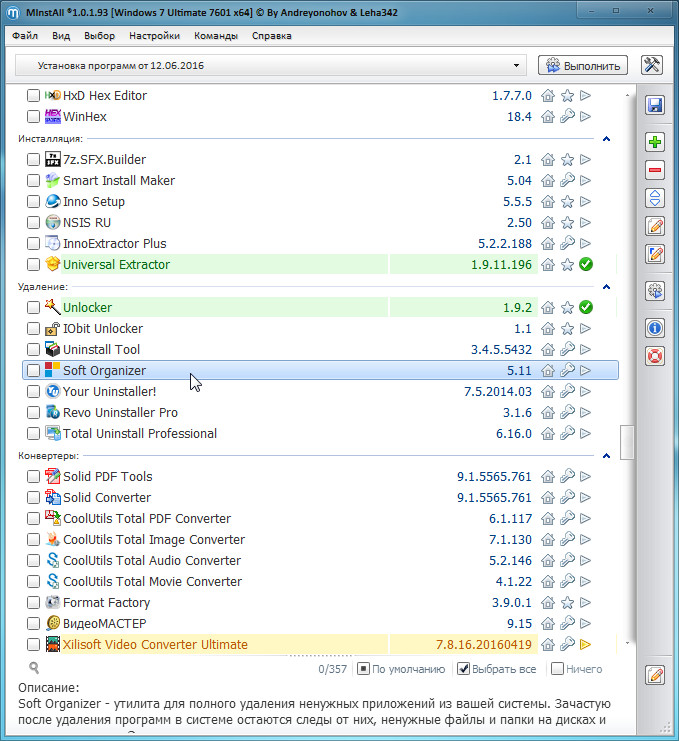Click the key icon for Uninstall Tool

coord(567,350)
